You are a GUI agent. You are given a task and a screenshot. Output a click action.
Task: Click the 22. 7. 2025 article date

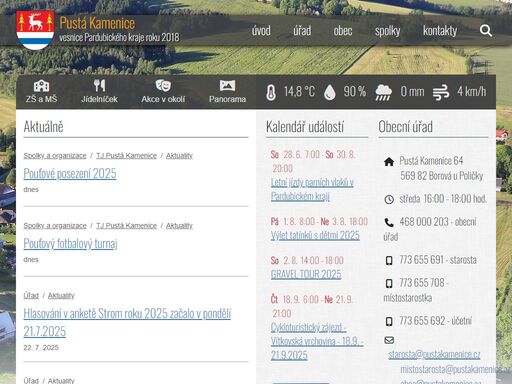coord(41,348)
